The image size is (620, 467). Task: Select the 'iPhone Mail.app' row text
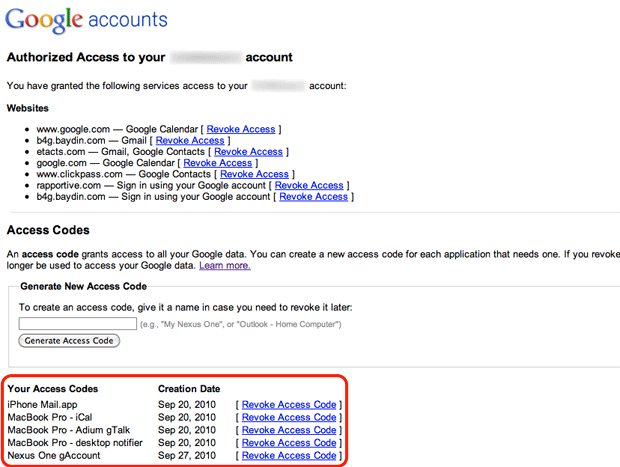tap(42, 405)
